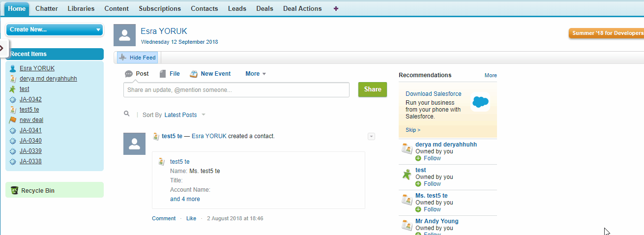This screenshot has width=644, height=235.
Task: Click the green Share button
Action: coord(373,89)
